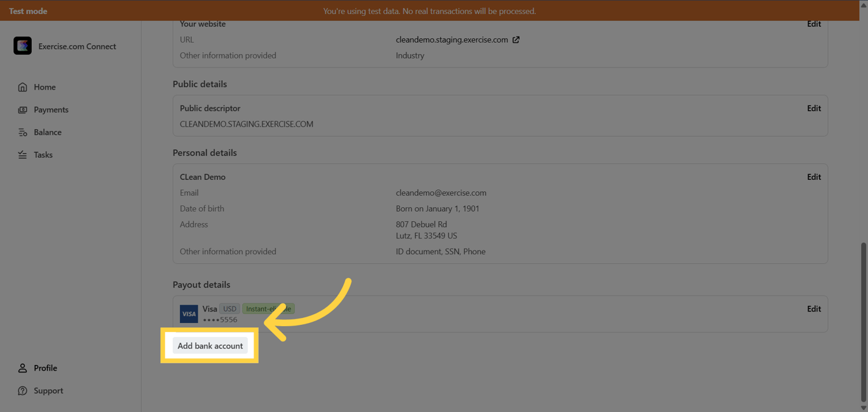The image size is (868, 412).
Task: Click the Payout details heading
Action: [x=201, y=285]
